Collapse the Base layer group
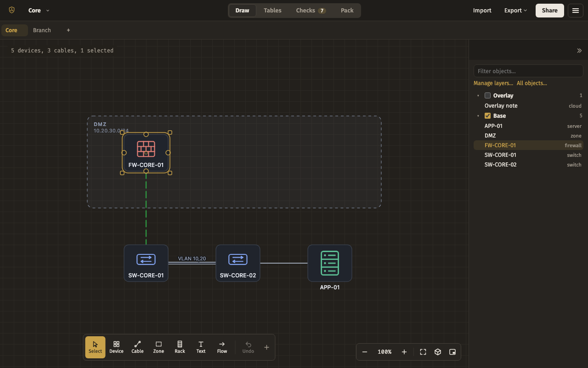Image resolution: width=588 pixels, height=368 pixels. point(478,116)
